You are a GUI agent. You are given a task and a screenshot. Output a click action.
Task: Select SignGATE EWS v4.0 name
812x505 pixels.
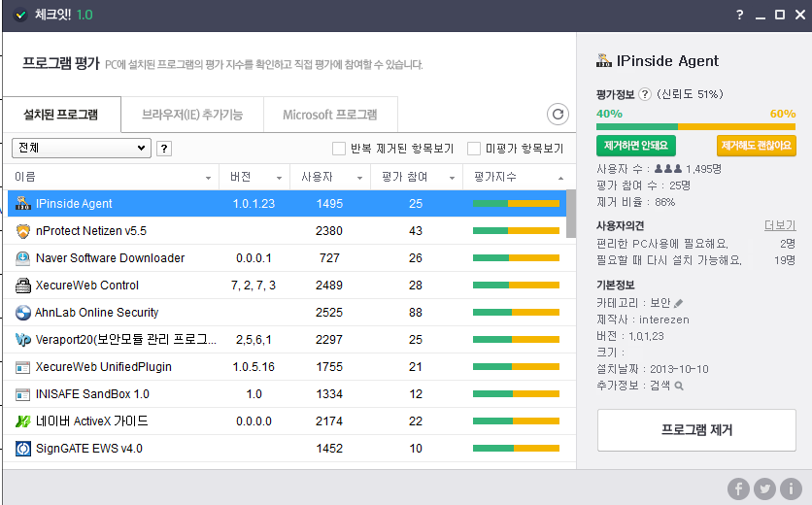[89, 449]
